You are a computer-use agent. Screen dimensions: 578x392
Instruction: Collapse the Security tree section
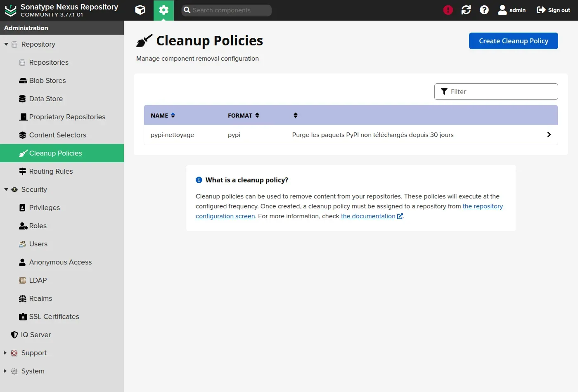coord(6,189)
